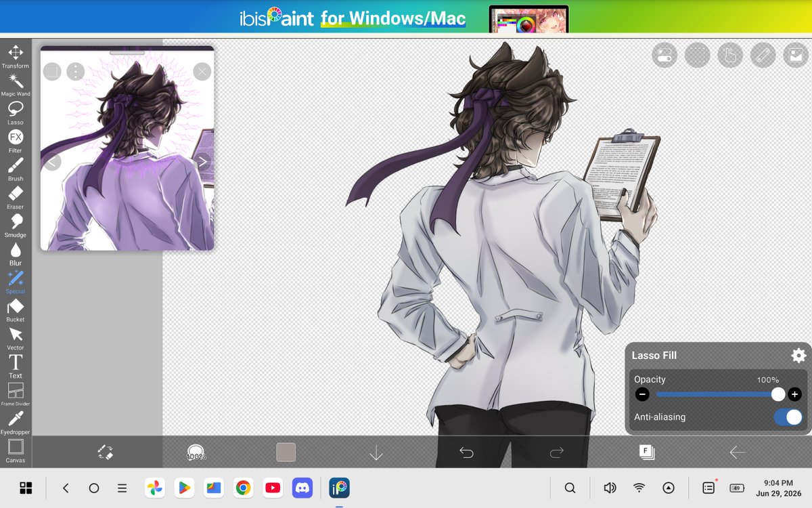This screenshot has width=812, height=508.
Task: Select the Special tool
Action: pos(16,282)
